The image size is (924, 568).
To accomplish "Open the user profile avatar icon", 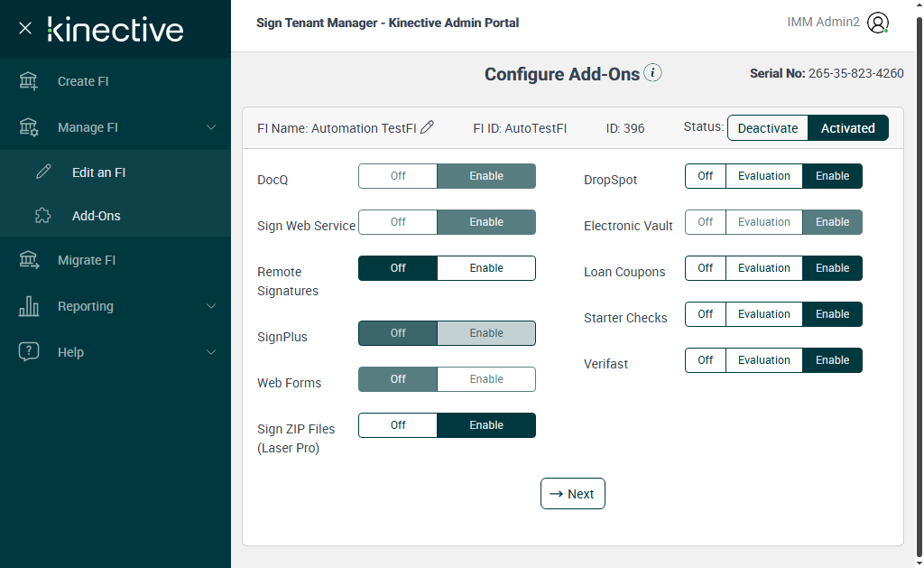I will coord(877,23).
